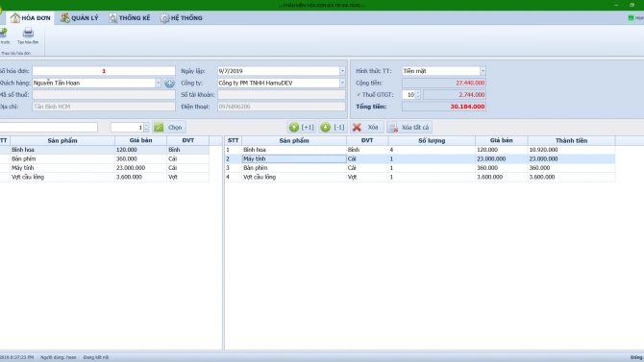Image resolution: width=644 pixels, height=362 pixels.
Task: Add new customer with plus icon
Action: (169, 83)
